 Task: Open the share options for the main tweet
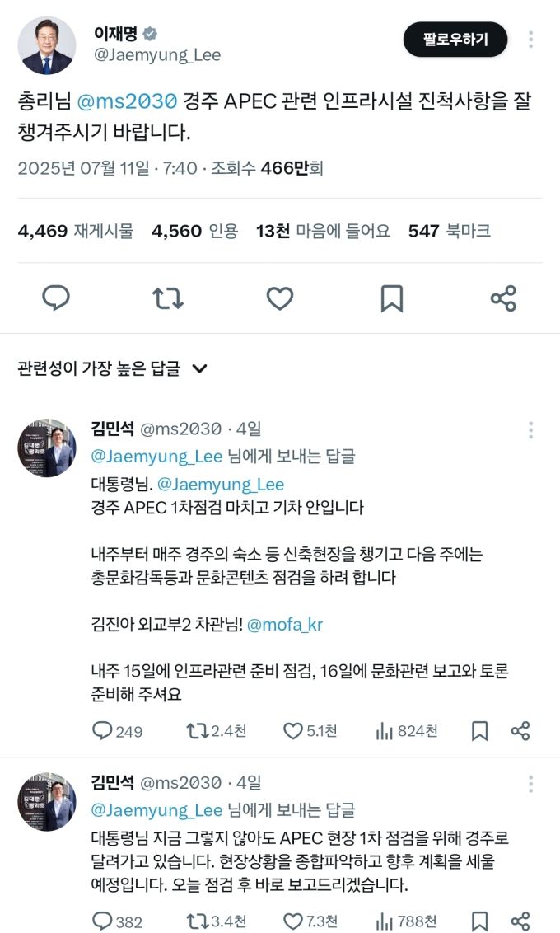[x=504, y=298]
